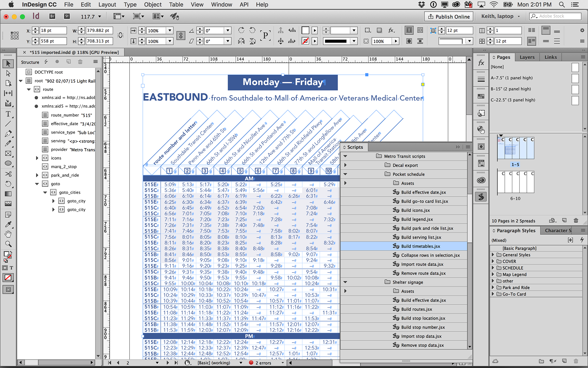The width and height of the screenshot is (588, 368).
Task: Click the fill color swatch in control bar
Action: (305, 30)
